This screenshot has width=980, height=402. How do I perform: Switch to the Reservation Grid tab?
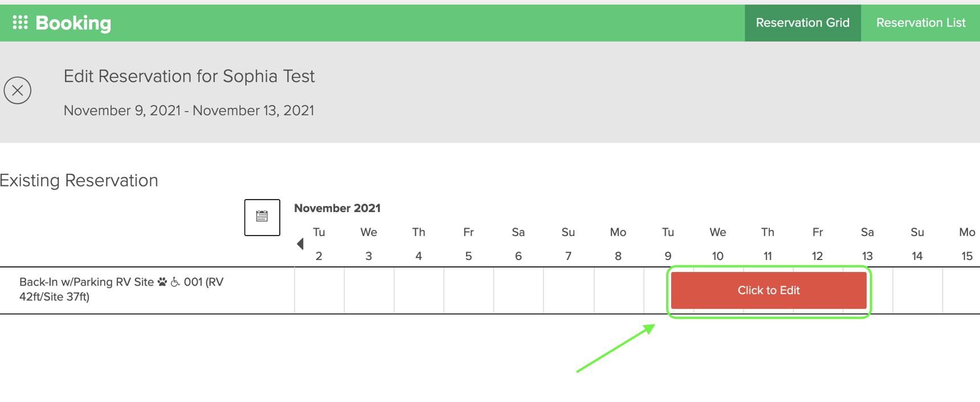coord(802,23)
